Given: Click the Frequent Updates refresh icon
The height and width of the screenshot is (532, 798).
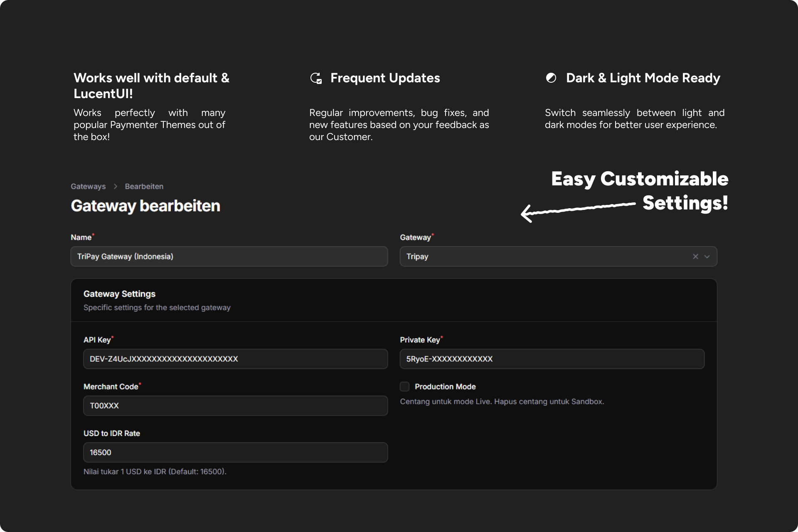Looking at the screenshot, I should click(316, 78).
